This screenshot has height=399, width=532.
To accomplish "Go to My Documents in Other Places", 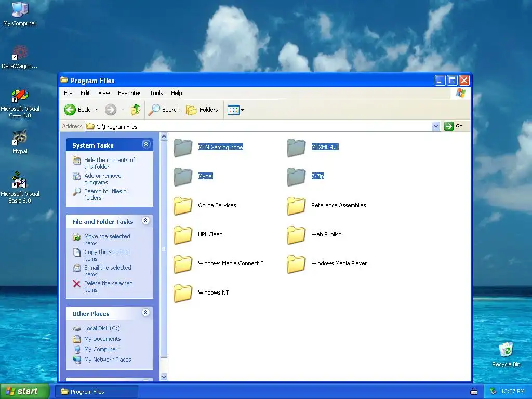I will (x=102, y=339).
